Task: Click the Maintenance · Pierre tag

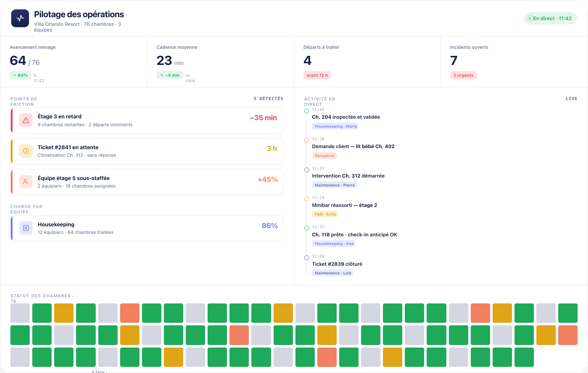Action: 334,185
